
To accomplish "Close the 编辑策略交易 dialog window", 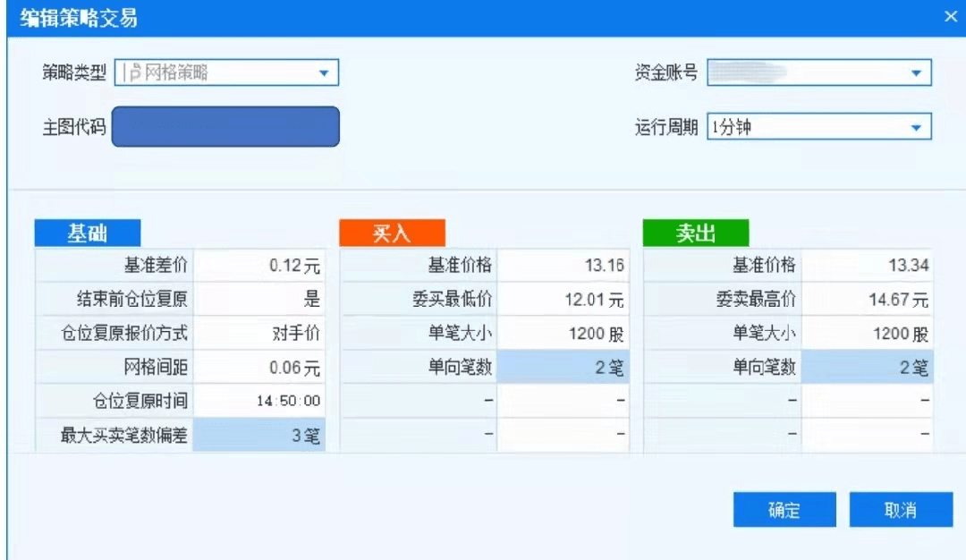I will click(x=950, y=17).
